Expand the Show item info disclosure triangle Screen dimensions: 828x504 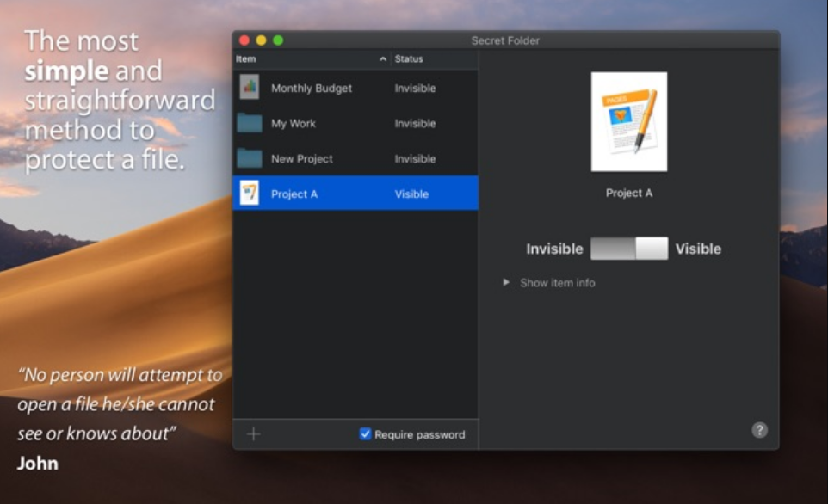(506, 282)
